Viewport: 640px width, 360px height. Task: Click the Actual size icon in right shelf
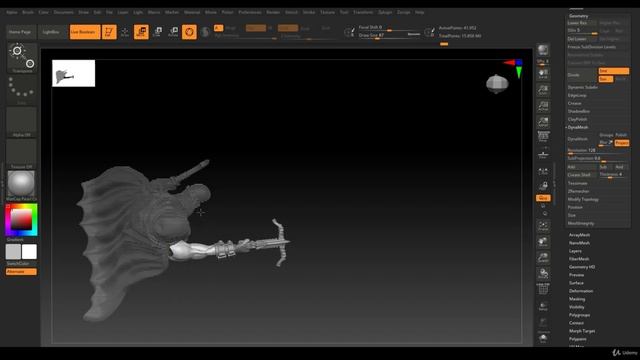pyautogui.click(x=543, y=106)
